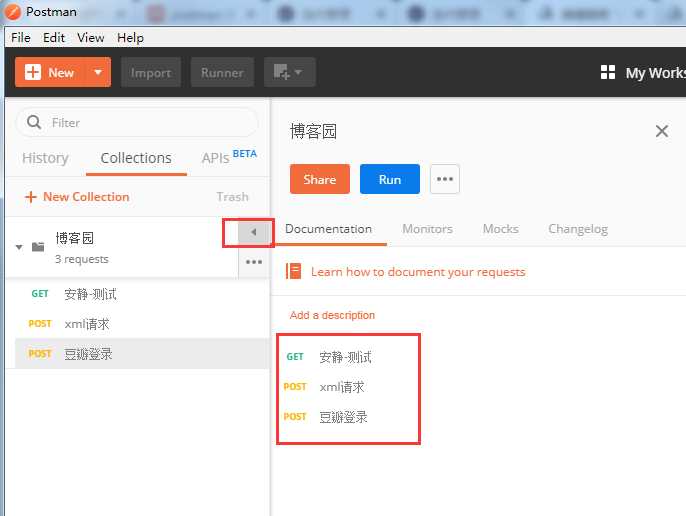The width and height of the screenshot is (686, 516).
Task: Open the Help menu
Action: [130, 38]
